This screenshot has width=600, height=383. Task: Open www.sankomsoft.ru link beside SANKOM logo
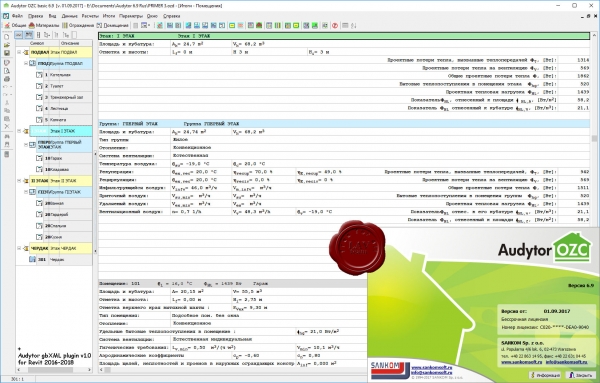(x=431, y=367)
